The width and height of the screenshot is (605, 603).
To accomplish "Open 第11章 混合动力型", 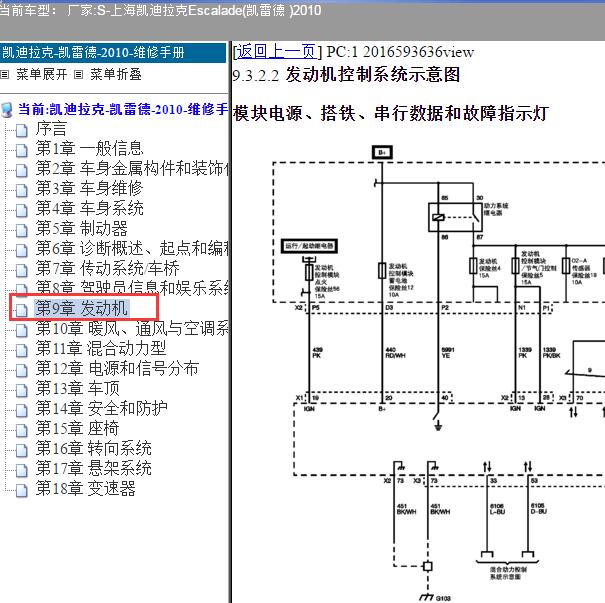I will (x=101, y=348).
